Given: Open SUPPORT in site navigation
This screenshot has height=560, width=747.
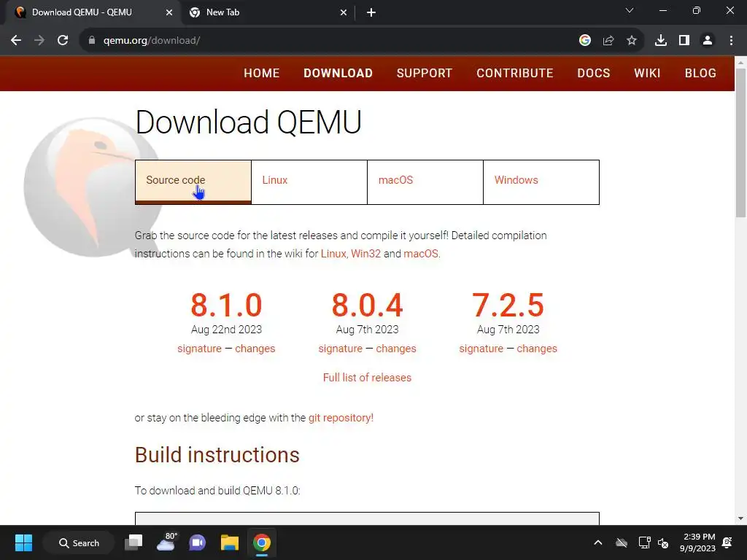Looking at the screenshot, I should coord(425,73).
